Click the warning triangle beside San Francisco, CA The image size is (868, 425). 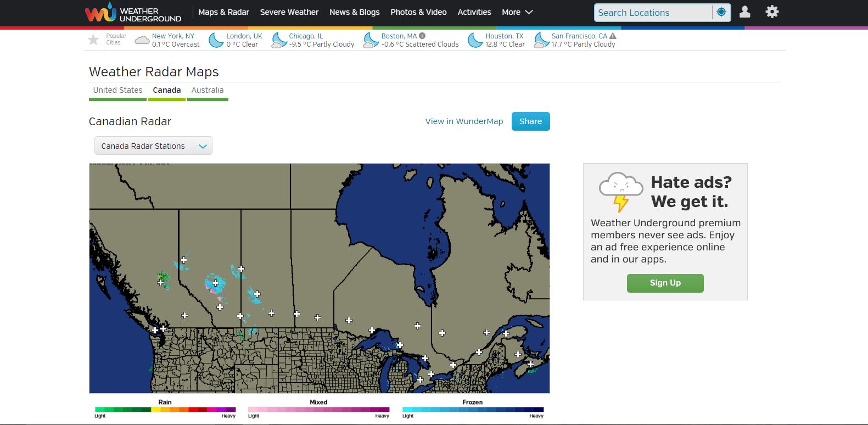click(613, 36)
